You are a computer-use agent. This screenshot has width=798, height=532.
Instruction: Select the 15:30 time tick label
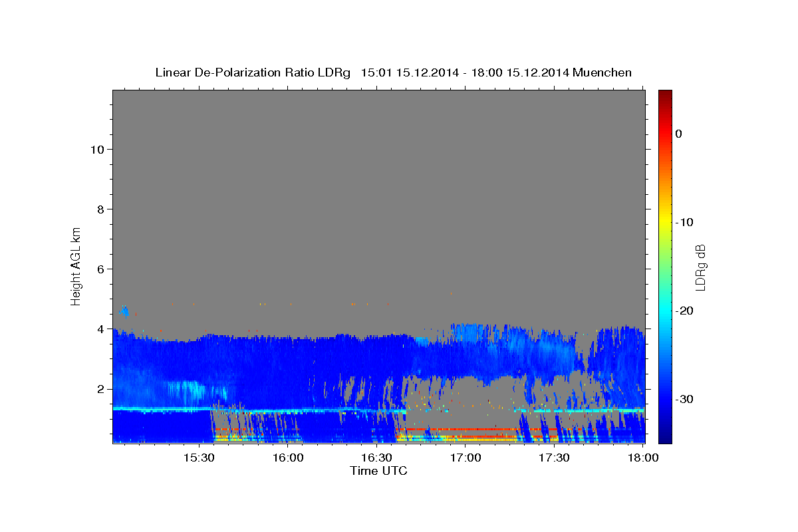[199, 458]
